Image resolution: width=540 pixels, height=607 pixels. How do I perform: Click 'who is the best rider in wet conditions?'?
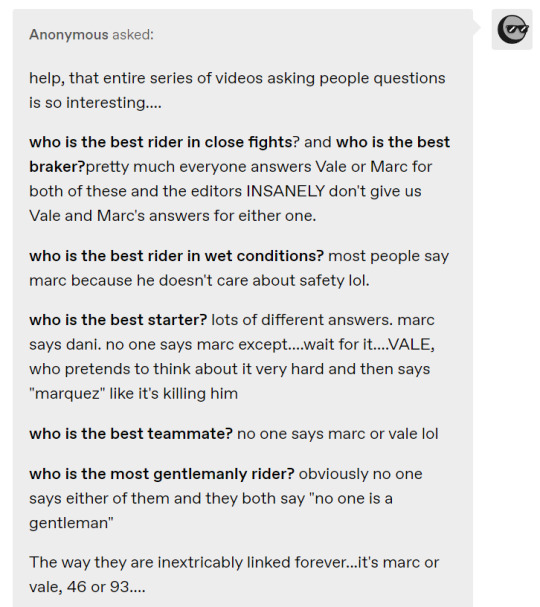point(177,256)
